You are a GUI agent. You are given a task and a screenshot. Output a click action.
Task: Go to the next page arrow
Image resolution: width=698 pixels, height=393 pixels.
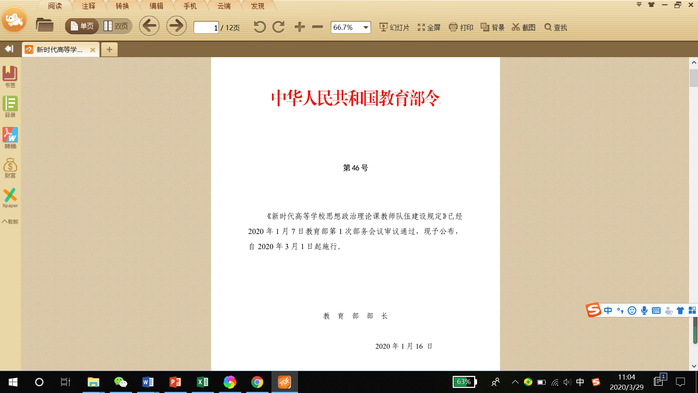176,26
